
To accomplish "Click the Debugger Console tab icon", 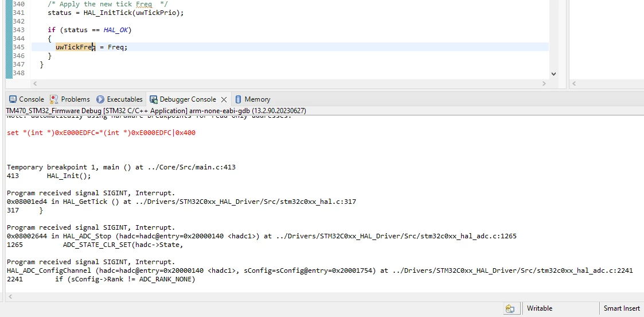I will point(154,99).
